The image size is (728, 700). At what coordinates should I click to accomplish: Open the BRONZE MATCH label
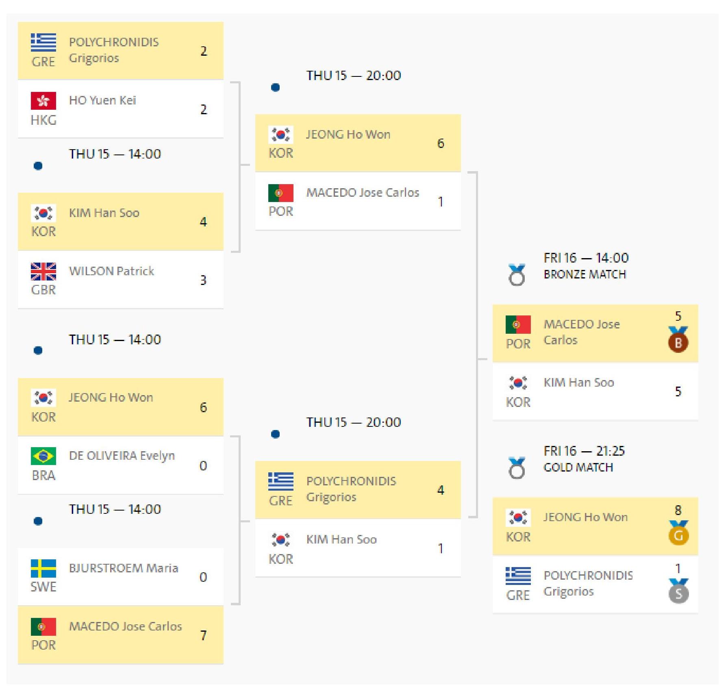tap(585, 274)
